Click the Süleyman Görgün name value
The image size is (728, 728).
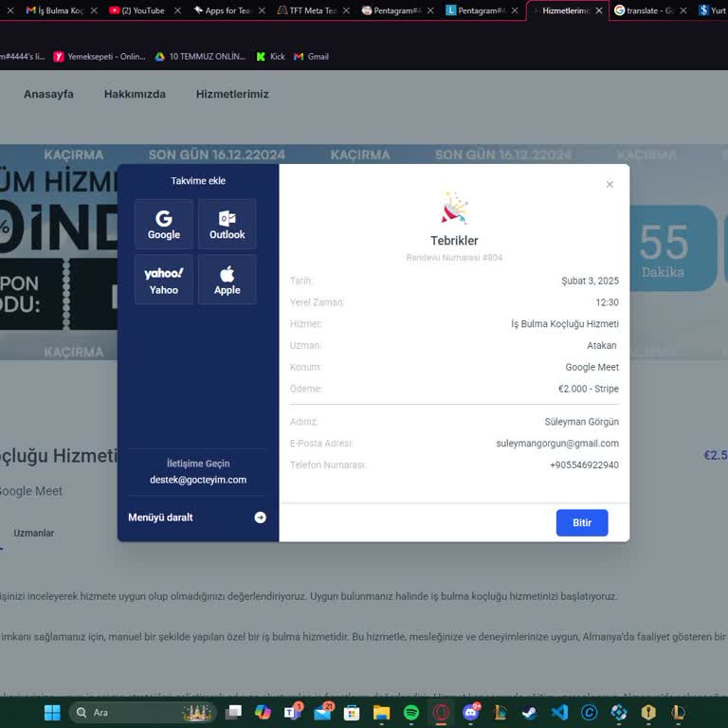581,422
